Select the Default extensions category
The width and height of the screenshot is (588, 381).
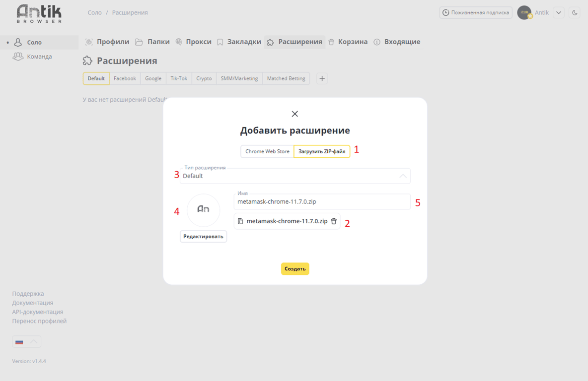pyautogui.click(x=96, y=79)
